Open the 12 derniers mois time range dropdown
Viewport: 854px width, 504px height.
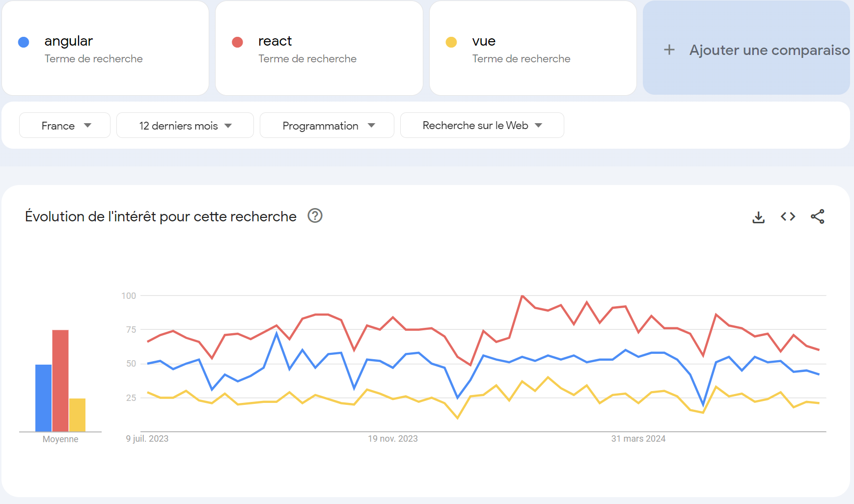(185, 125)
